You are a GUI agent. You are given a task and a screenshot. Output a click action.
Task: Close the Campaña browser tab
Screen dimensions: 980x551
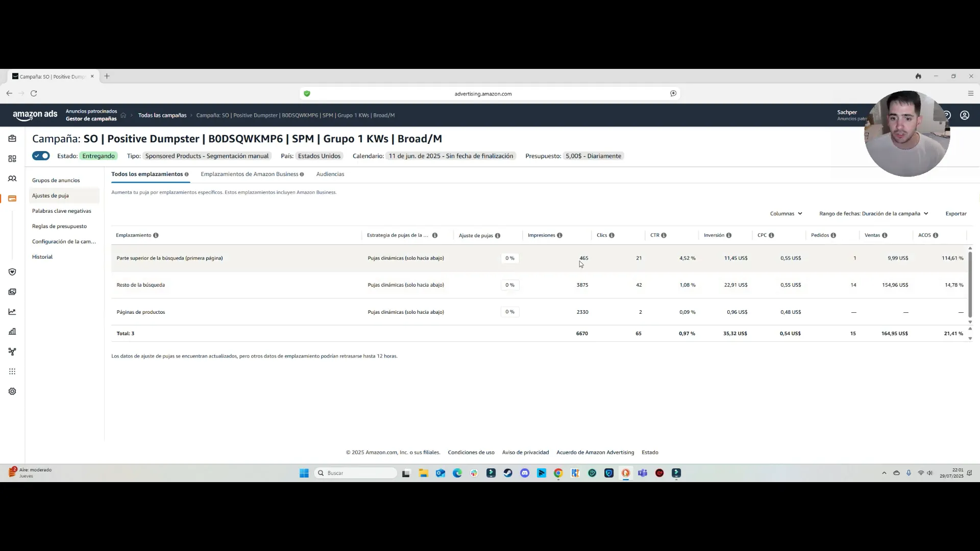tap(92, 76)
